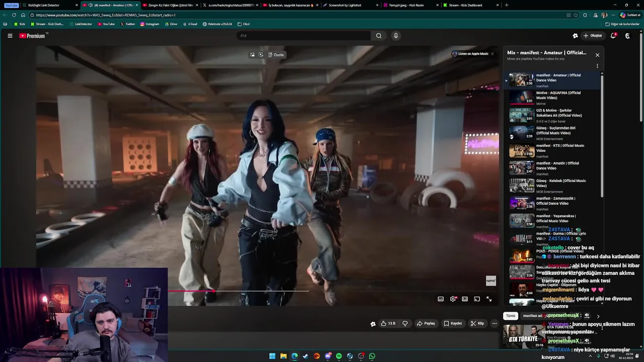Open the iCloud bookmark
The height and width of the screenshot is (362, 644).
pyautogui.click(x=190, y=24)
